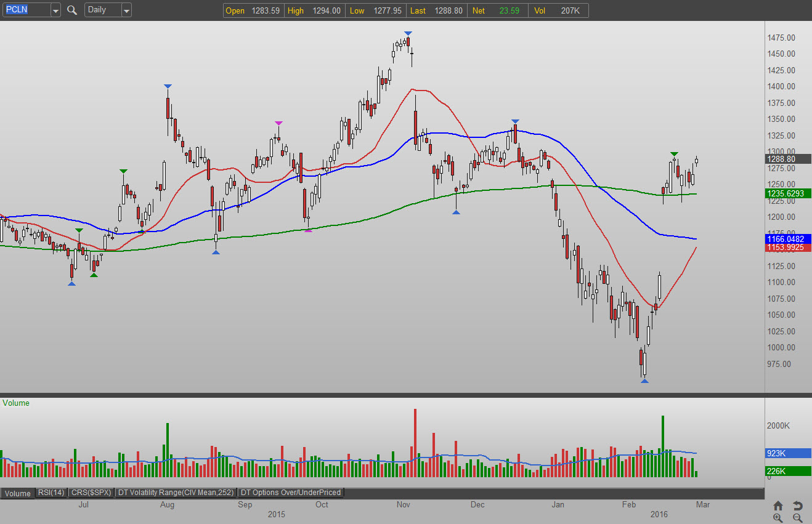Image resolution: width=812 pixels, height=524 pixels.
Task: Open DT Volatility Range(CIV Mean,252) tab
Action: [x=176, y=493]
